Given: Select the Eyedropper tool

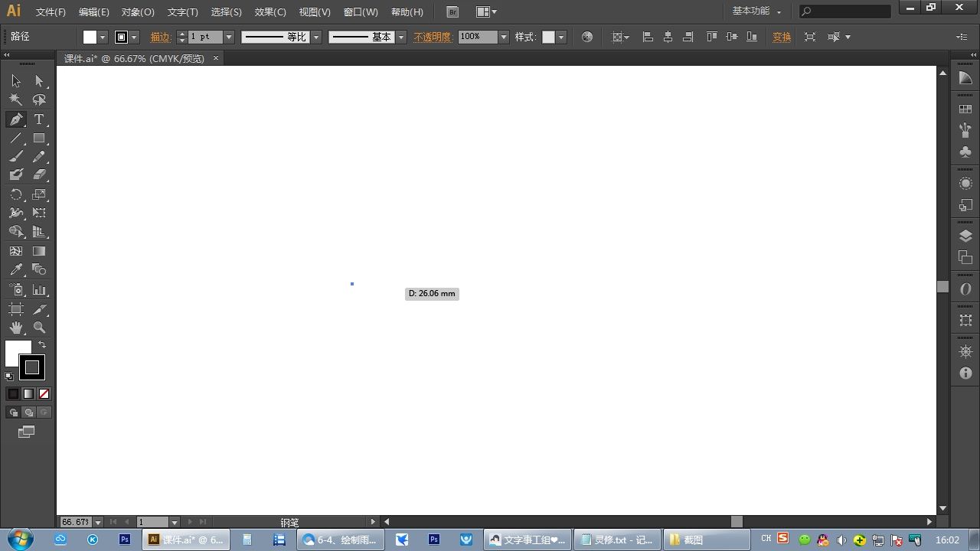Looking at the screenshot, I should tap(16, 270).
